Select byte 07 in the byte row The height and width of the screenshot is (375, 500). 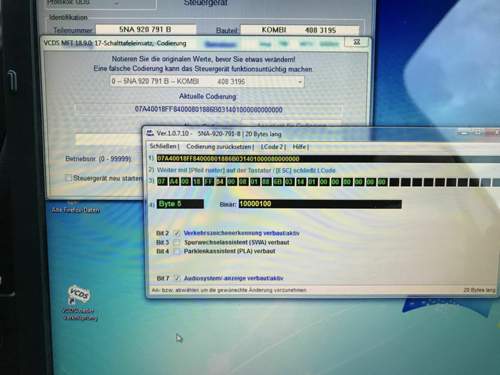(162, 181)
